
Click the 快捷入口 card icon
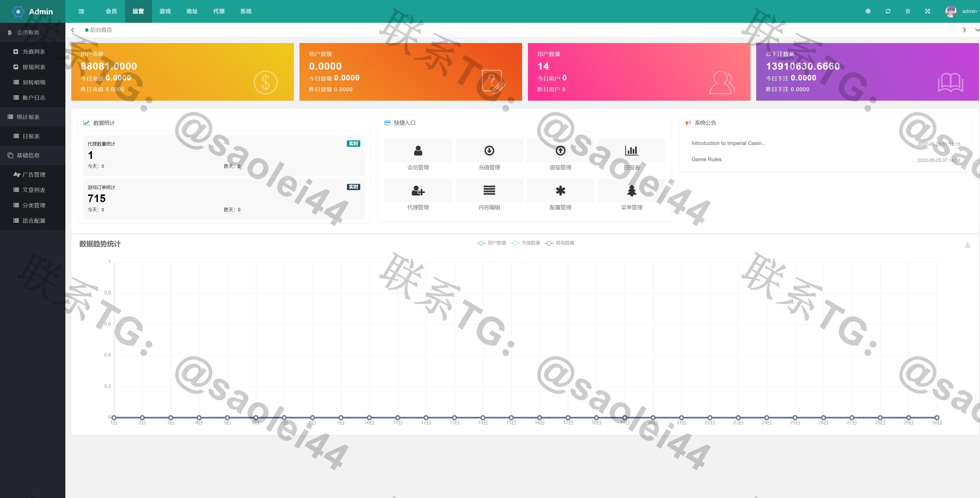387,123
